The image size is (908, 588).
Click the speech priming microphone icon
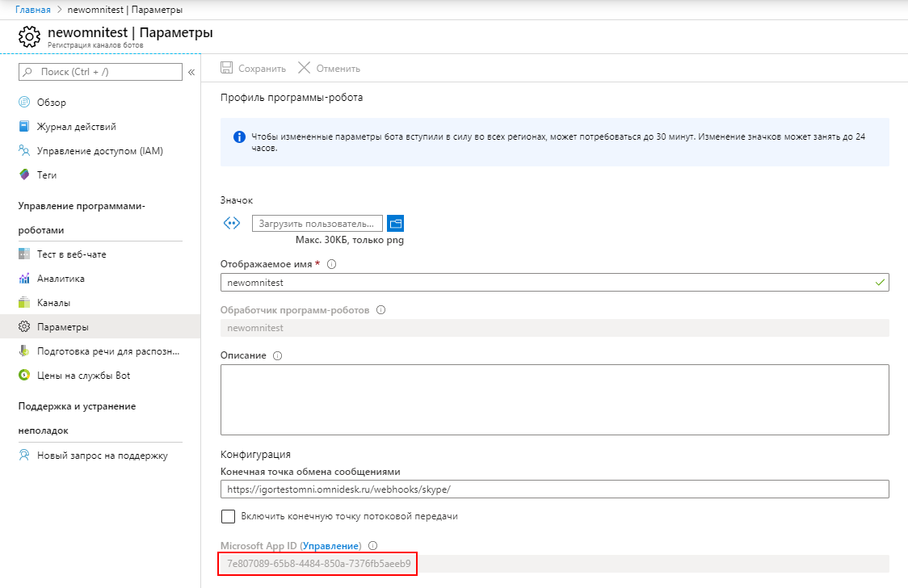point(24,351)
